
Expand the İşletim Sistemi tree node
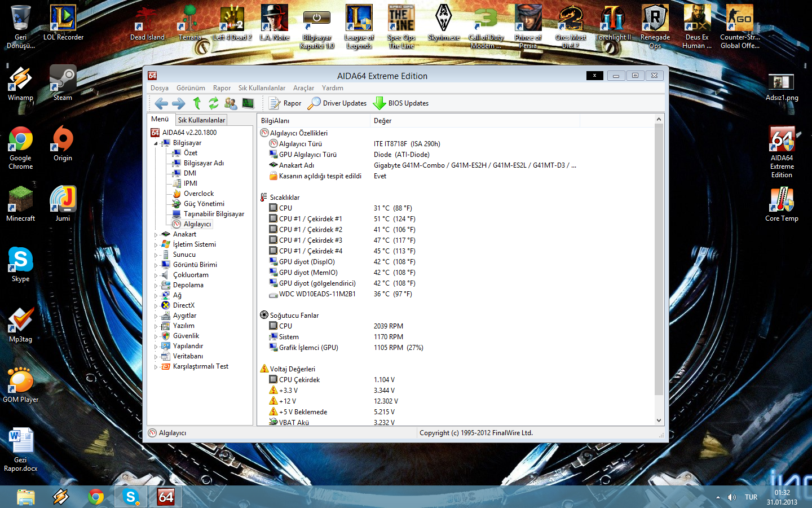click(156, 245)
